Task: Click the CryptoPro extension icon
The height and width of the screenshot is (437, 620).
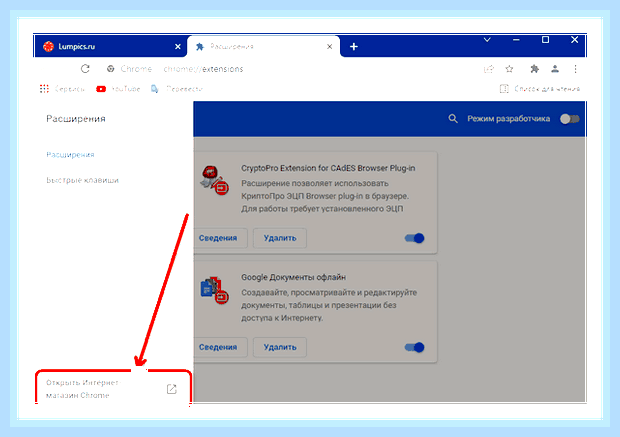Action: coord(214,180)
